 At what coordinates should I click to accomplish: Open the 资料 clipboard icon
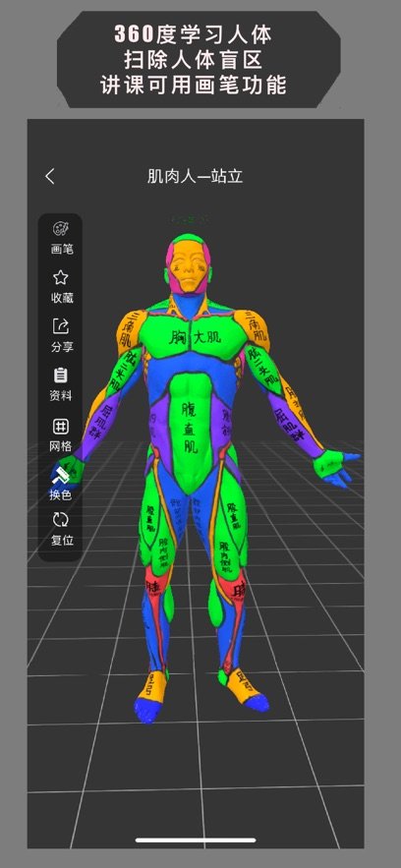tap(60, 375)
